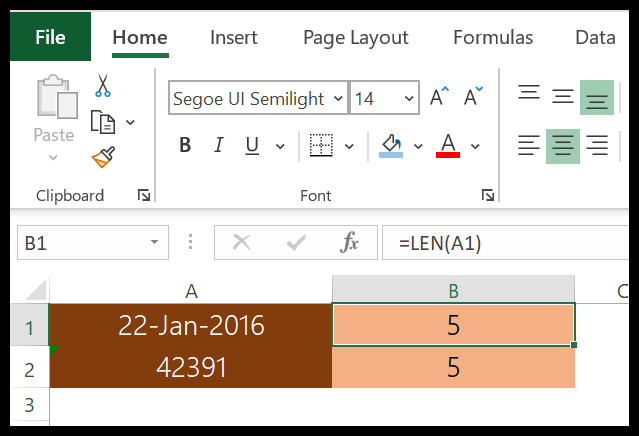Toggle Center horizontal alignment

(x=563, y=146)
